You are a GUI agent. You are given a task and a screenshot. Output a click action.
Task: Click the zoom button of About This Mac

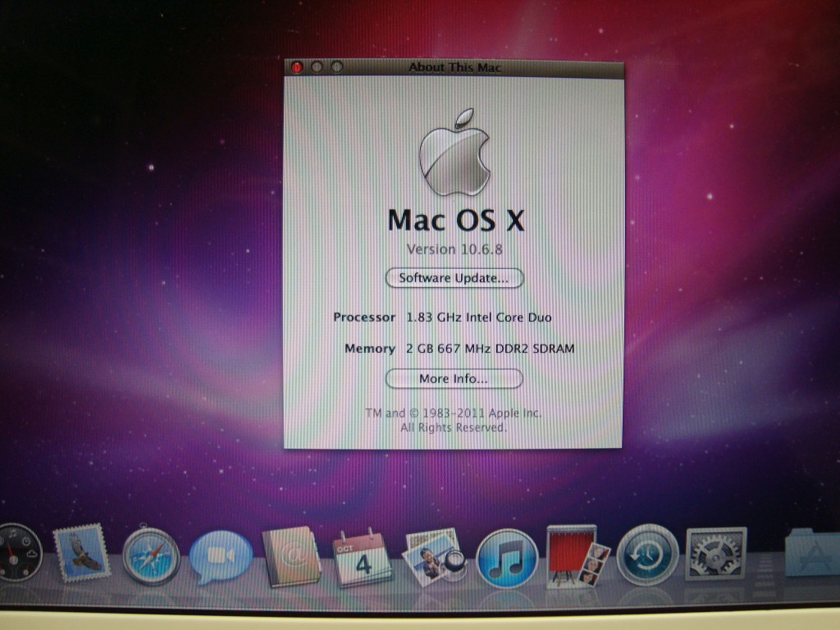pyautogui.click(x=336, y=66)
